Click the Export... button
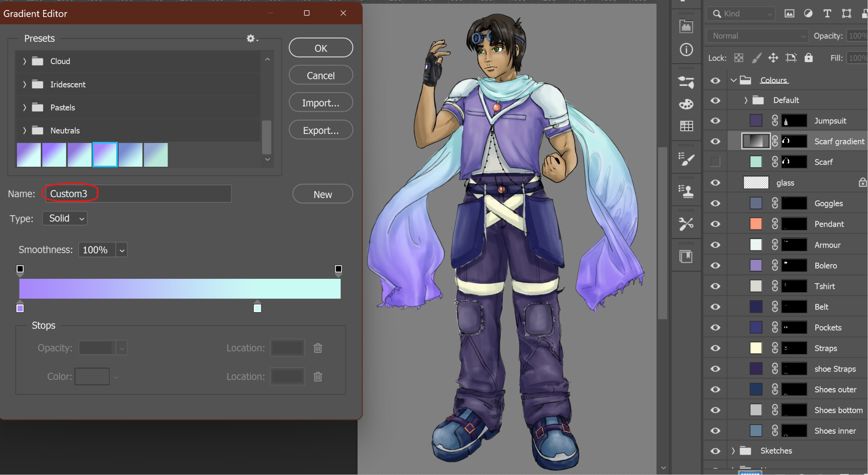This screenshot has width=868, height=475. pyautogui.click(x=321, y=130)
